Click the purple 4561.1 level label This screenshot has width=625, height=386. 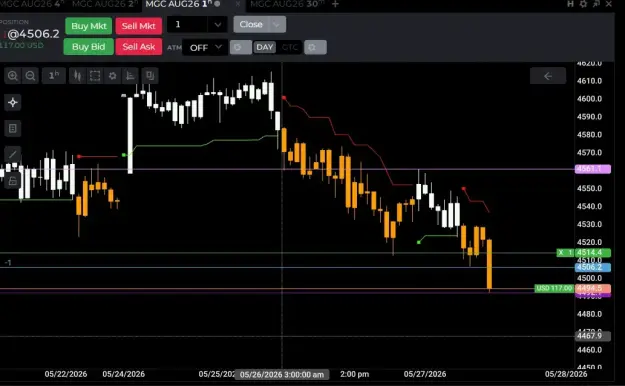pos(592,169)
